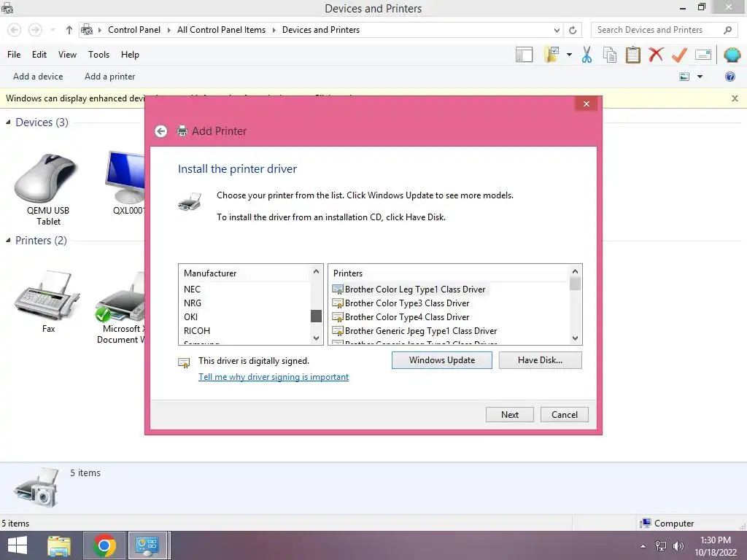Open the File menu

tap(14, 55)
